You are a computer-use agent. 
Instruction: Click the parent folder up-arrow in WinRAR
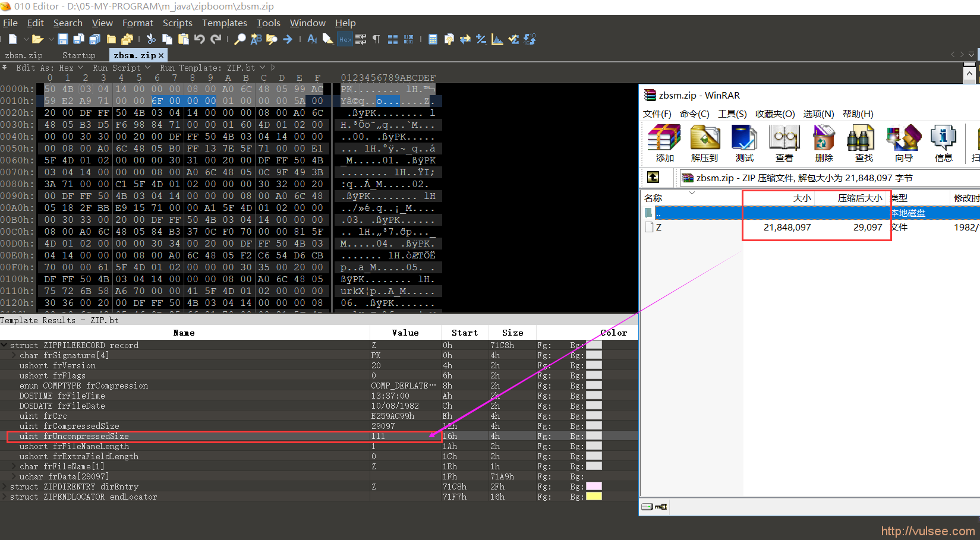click(x=654, y=177)
